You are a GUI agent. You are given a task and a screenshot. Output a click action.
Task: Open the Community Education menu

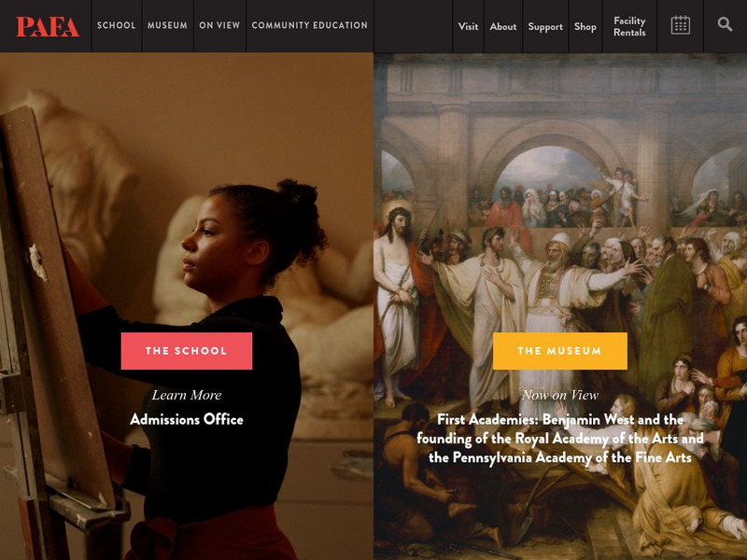(x=310, y=25)
